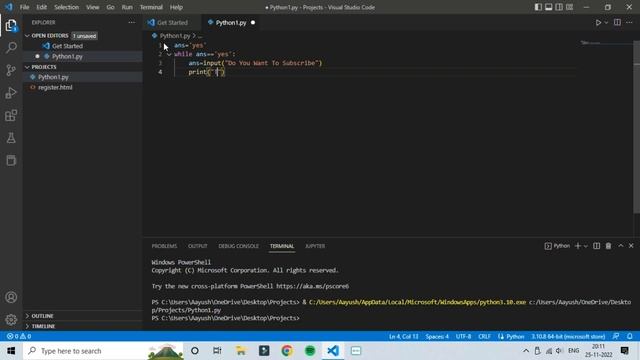Open Spotify from the taskbar
The width and height of the screenshot is (640, 360).
click(x=310, y=351)
